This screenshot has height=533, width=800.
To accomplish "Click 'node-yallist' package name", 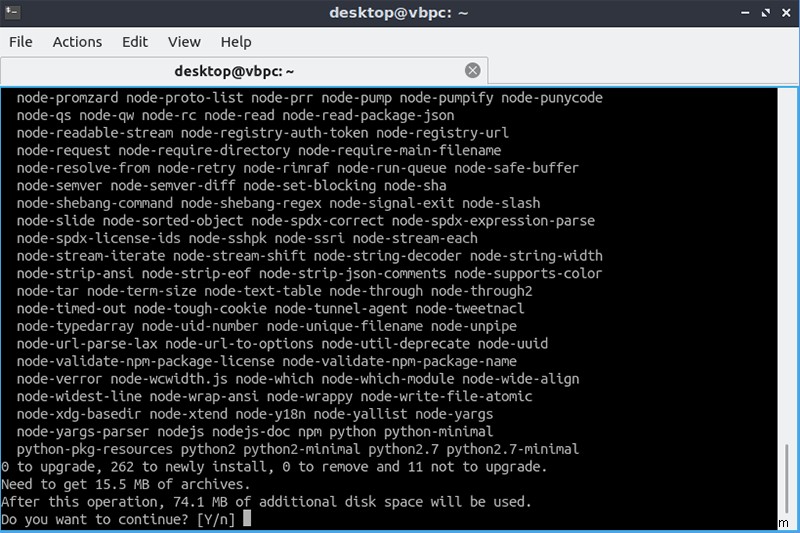I will coord(360,414).
